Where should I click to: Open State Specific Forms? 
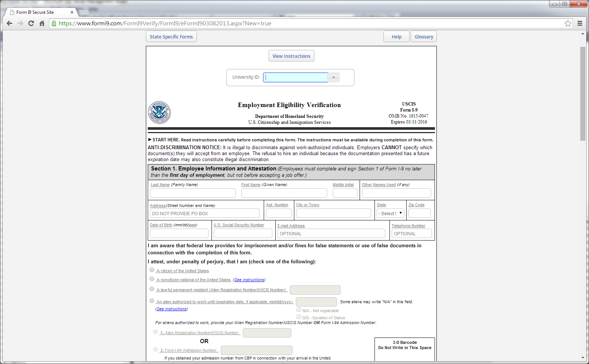tap(171, 37)
